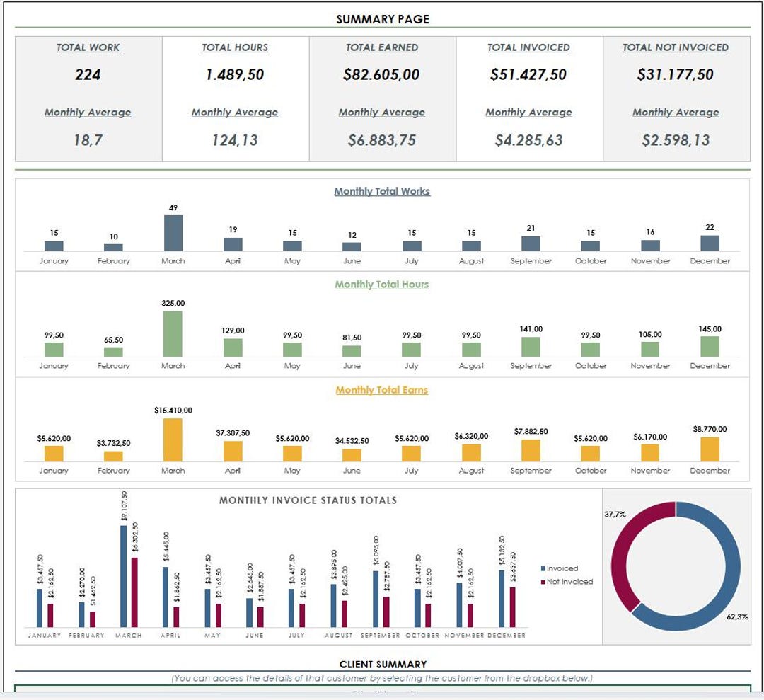Click the SUMMARY PAGE title
The width and height of the screenshot is (764, 700).
(x=383, y=19)
